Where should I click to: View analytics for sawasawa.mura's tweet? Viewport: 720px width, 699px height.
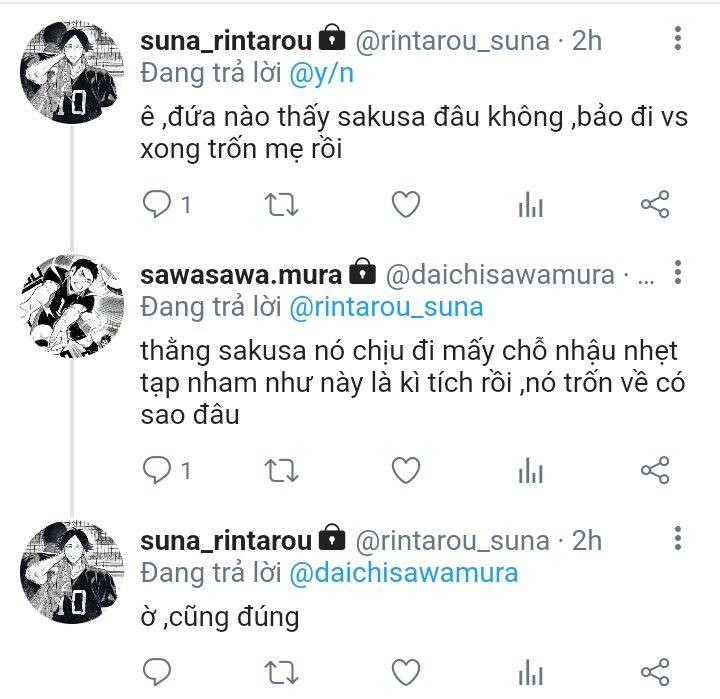[530, 469]
